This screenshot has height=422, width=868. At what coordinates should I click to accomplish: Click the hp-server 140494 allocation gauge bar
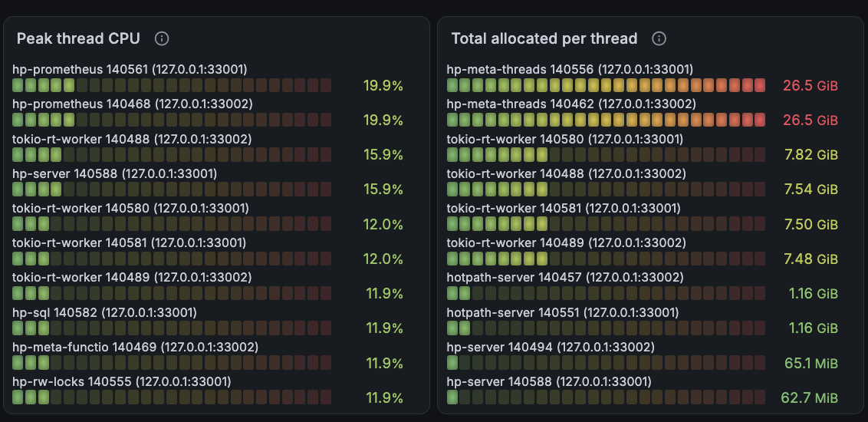(606, 363)
